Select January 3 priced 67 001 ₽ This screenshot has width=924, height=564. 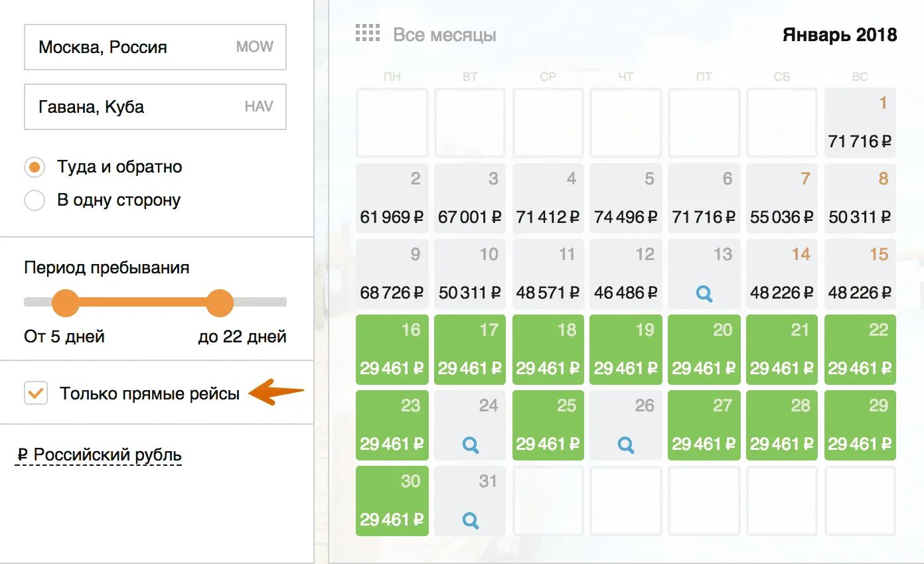click(x=470, y=198)
